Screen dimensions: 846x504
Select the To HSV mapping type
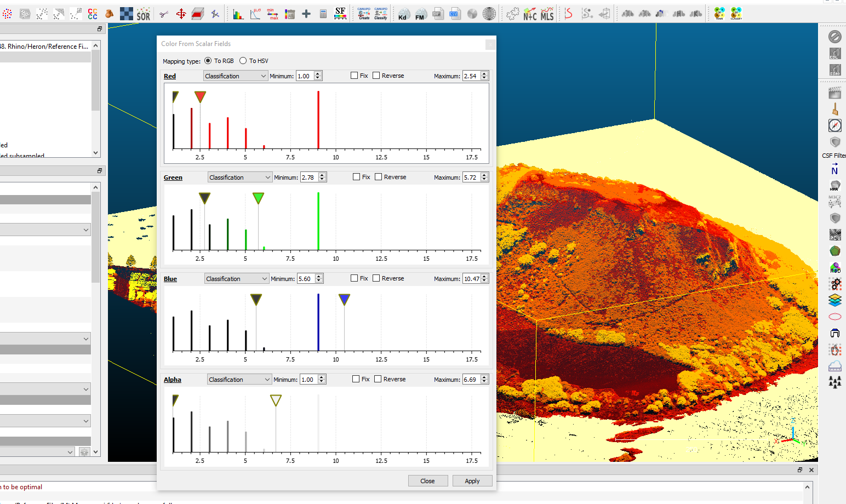pos(243,61)
